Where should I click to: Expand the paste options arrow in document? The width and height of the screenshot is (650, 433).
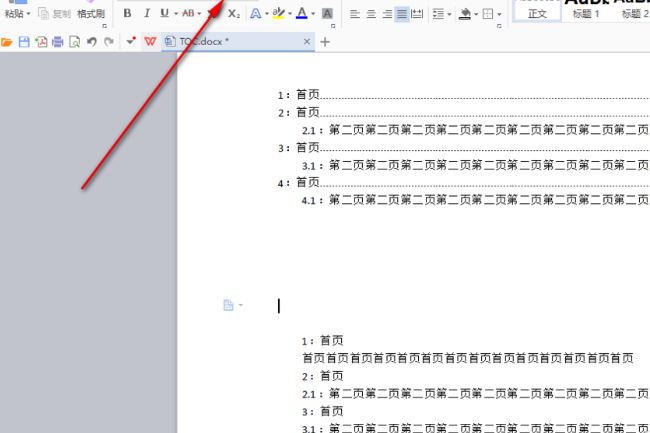241,305
